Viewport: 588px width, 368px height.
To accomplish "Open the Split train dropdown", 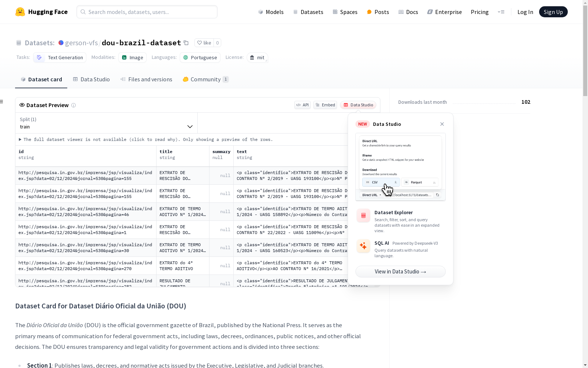I will 106,123.
